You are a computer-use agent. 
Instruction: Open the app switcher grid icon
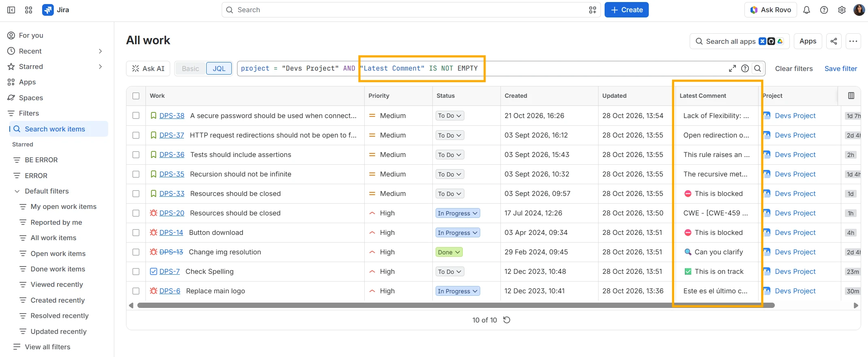coord(28,10)
